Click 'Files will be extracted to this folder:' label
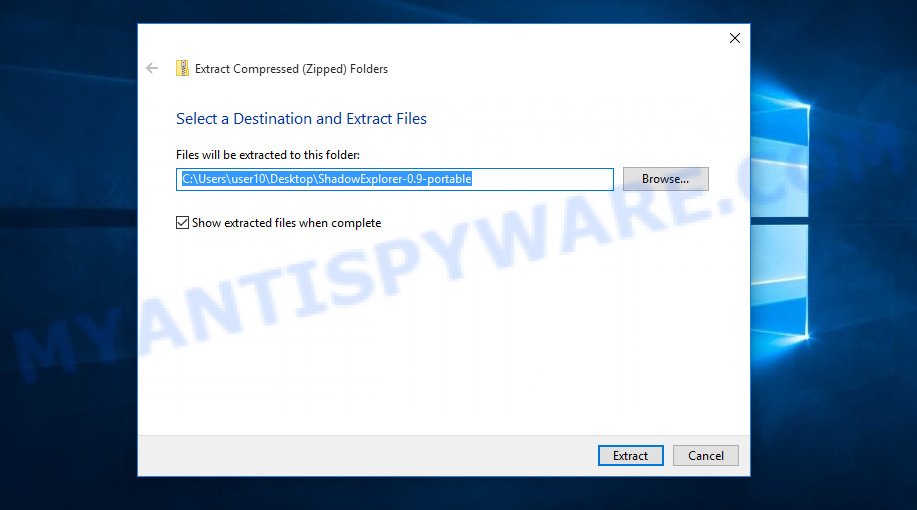This screenshot has width=917, height=510. [x=268, y=155]
